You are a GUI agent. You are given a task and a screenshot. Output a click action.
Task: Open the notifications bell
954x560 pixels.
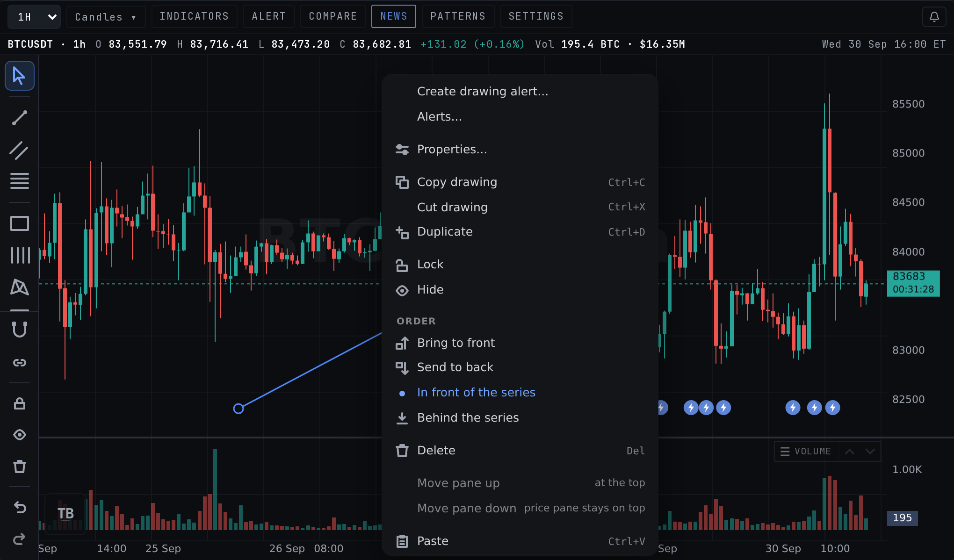coord(934,17)
